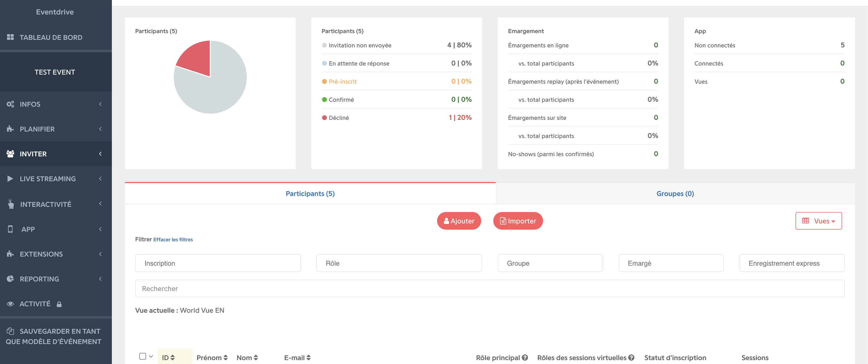Tick the select-all participants checkbox

click(142, 356)
